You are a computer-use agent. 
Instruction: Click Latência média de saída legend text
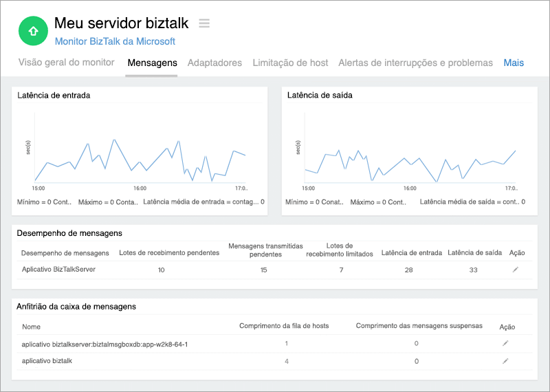coord(472,202)
